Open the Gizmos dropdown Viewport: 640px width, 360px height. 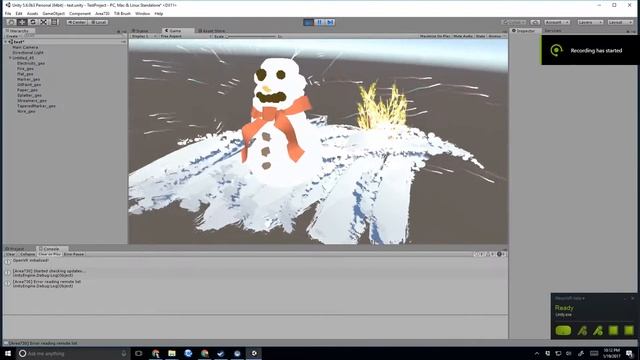click(x=496, y=36)
